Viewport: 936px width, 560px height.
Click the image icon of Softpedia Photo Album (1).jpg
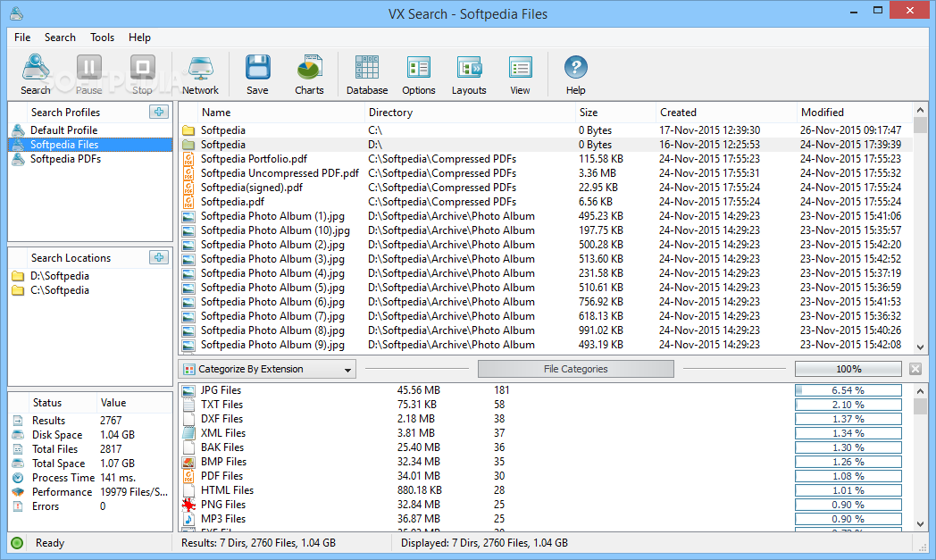pyautogui.click(x=188, y=216)
